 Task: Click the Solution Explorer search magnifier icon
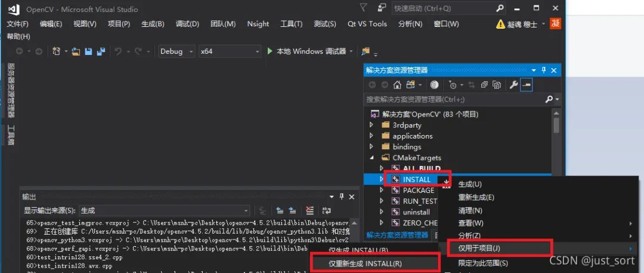click(x=549, y=99)
